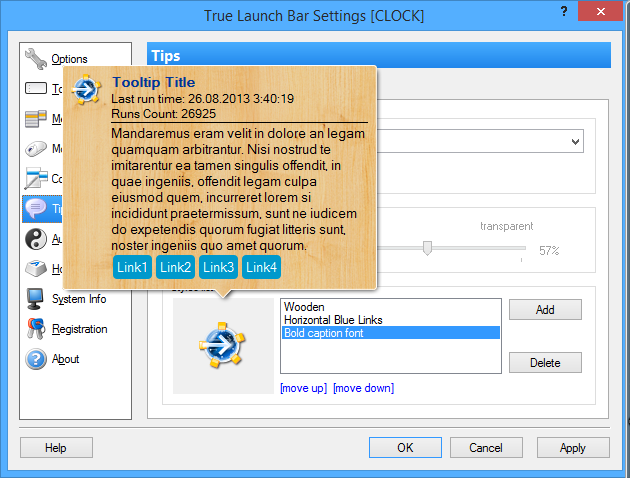Screen dimensions: 630x478
Task: Click Link1 in tooltip preview
Action: tap(132, 267)
